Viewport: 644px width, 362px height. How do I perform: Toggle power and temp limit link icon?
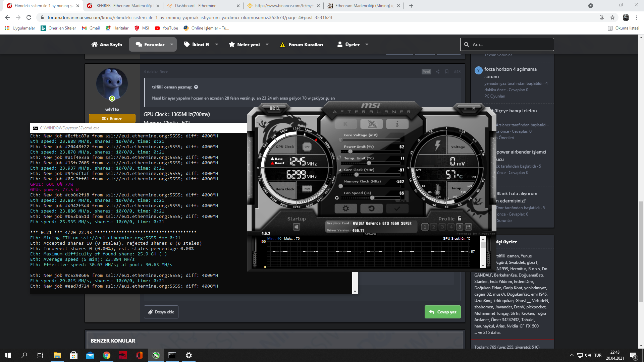339,158
